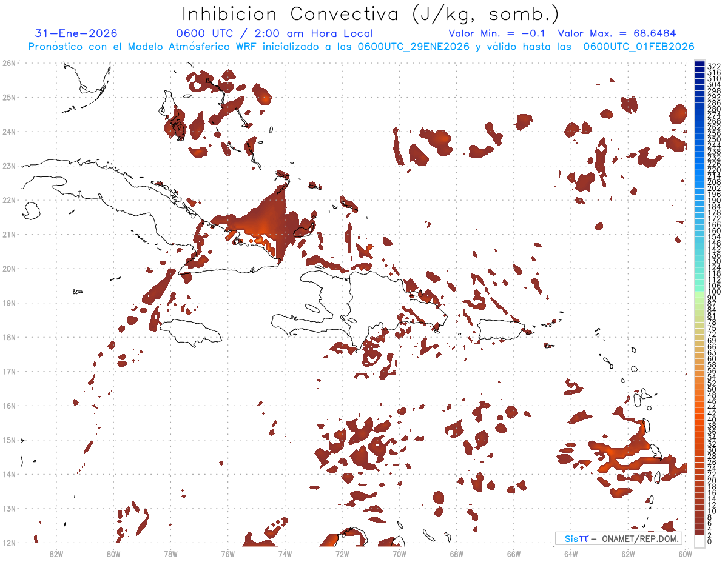Image resolution: width=728 pixels, height=562 pixels.
Task: Click the date '31-Ene-2026'
Action: (76, 33)
